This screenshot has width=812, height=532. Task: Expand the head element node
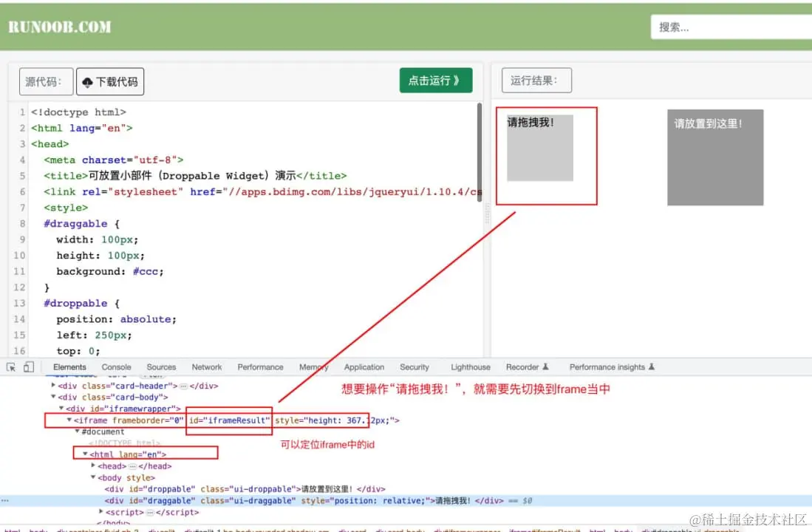(93, 465)
